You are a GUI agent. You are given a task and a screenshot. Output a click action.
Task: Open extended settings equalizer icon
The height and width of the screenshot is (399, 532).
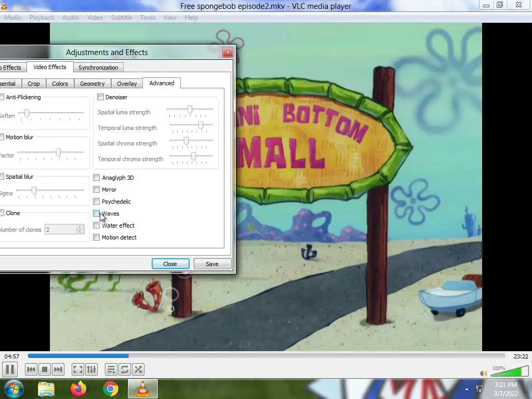(91, 369)
